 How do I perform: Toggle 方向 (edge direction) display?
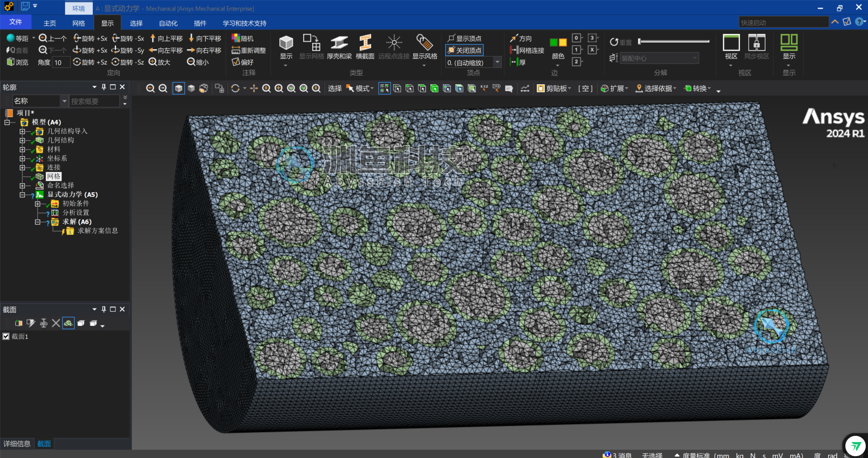coord(520,38)
